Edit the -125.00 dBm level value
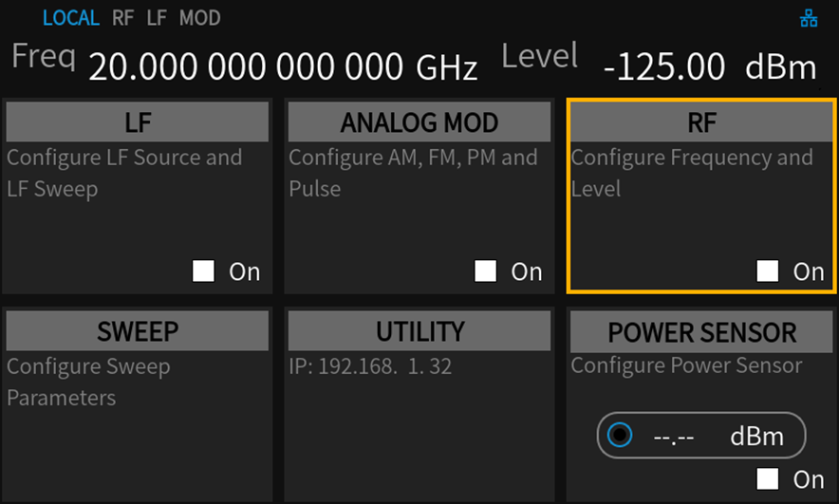 tap(708, 67)
